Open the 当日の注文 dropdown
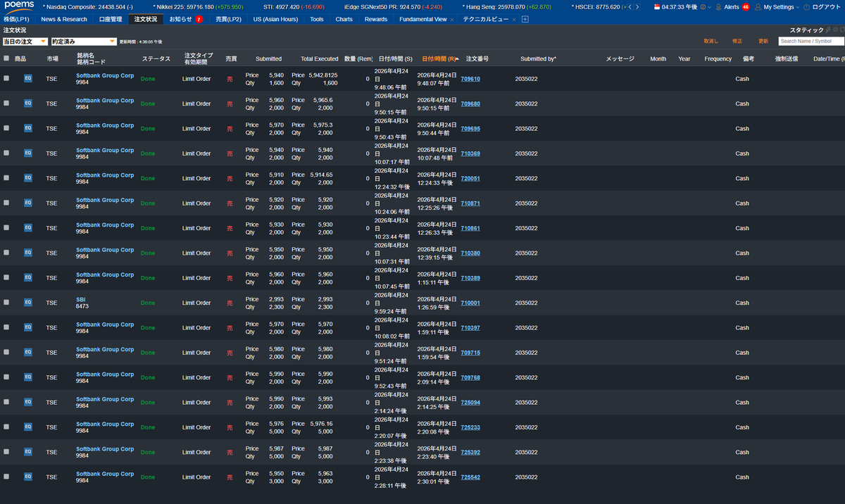The height and width of the screenshot is (504, 845). pyautogui.click(x=25, y=42)
